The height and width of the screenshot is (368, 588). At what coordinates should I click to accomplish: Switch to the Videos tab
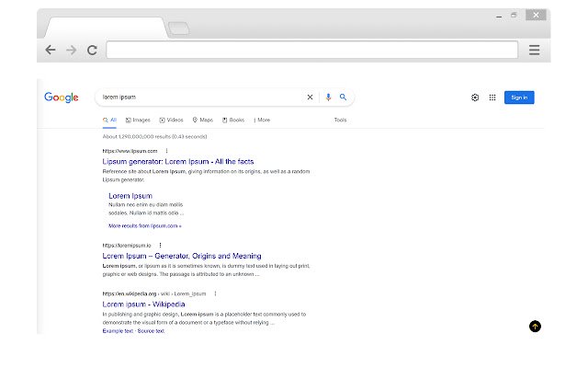point(171,121)
